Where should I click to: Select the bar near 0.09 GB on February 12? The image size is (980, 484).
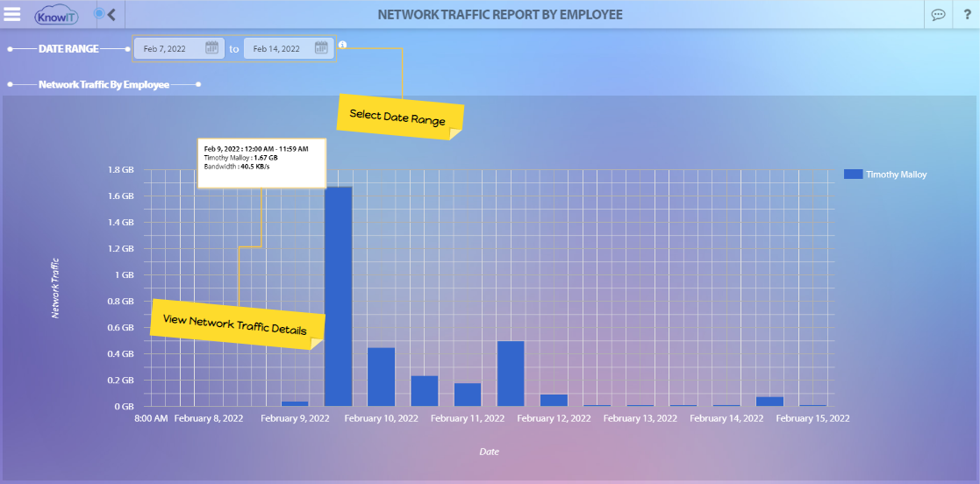(554, 401)
